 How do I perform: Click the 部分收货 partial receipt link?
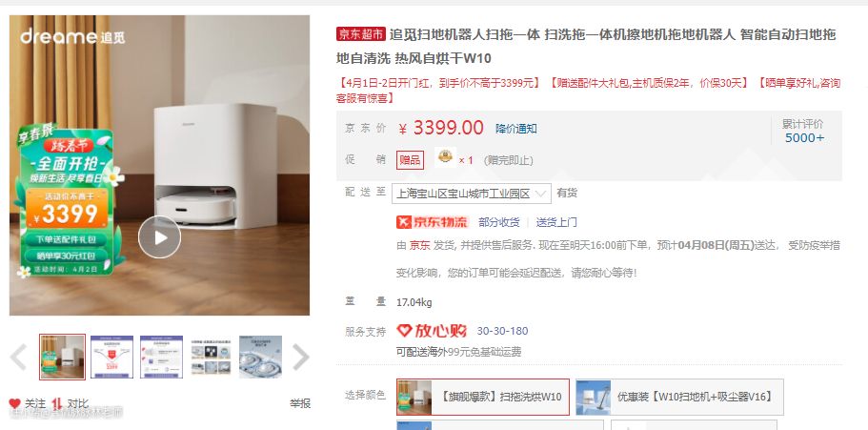pyautogui.click(x=499, y=222)
